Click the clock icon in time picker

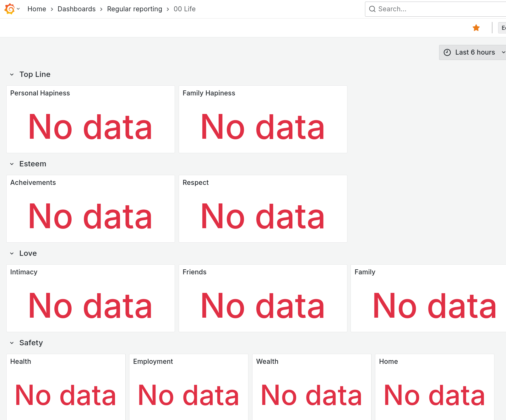[447, 52]
